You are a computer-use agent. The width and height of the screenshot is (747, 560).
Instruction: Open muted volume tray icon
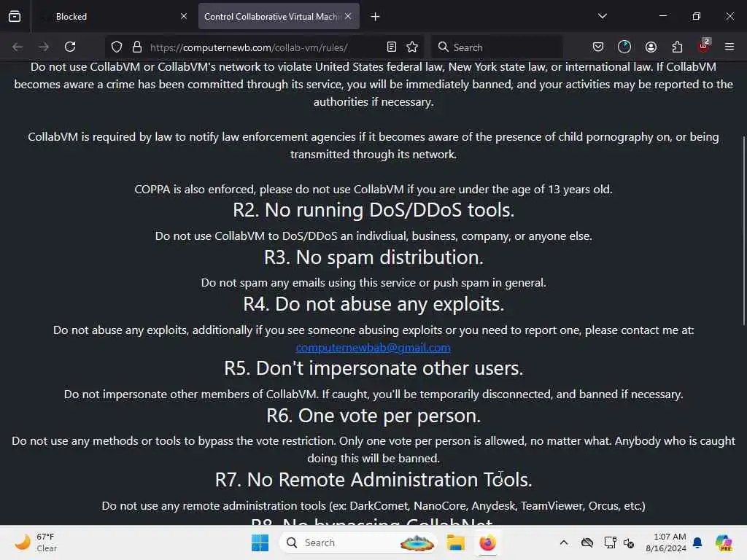click(x=629, y=542)
